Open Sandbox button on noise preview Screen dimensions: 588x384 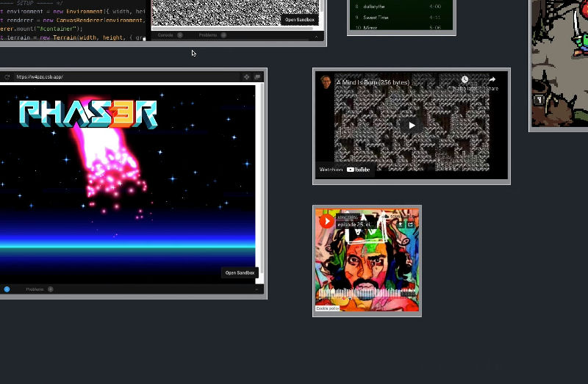click(300, 20)
